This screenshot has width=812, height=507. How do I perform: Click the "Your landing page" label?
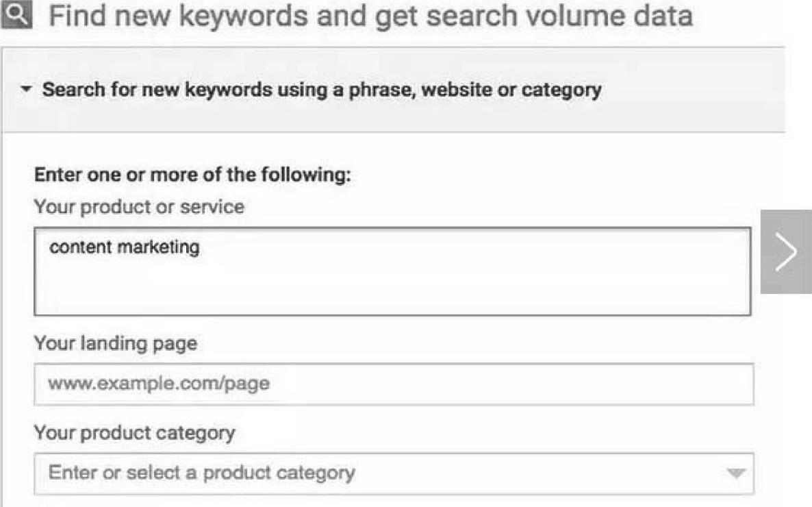(115, 343)
